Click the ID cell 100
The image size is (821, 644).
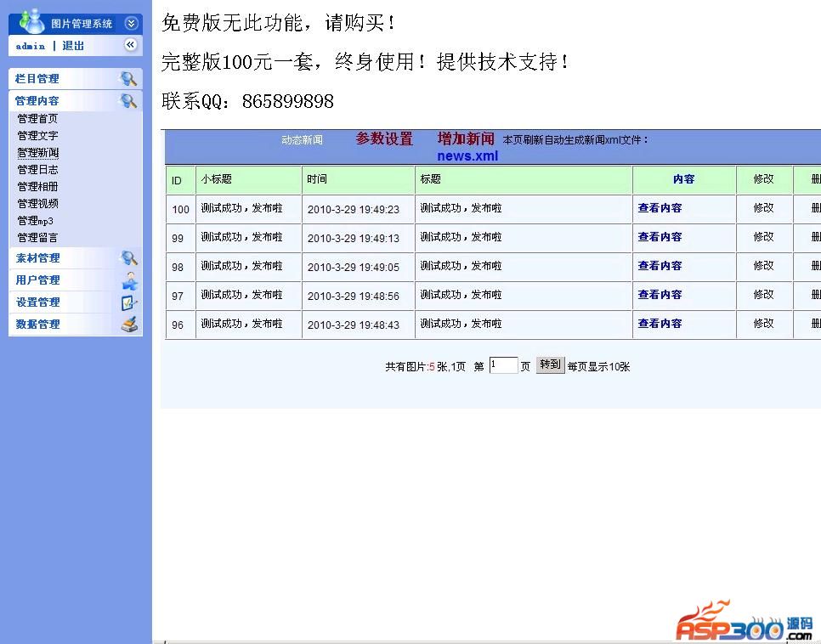[181, 210]
